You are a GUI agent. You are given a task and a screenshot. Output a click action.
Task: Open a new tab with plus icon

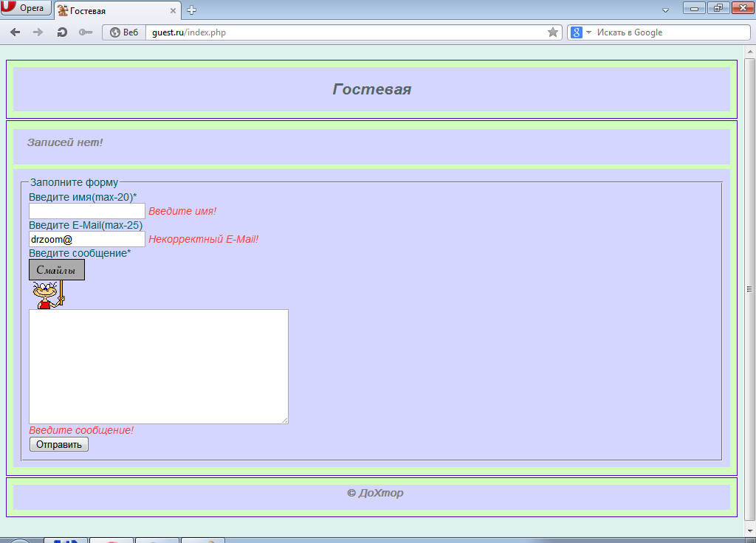[x=192, y=10]
